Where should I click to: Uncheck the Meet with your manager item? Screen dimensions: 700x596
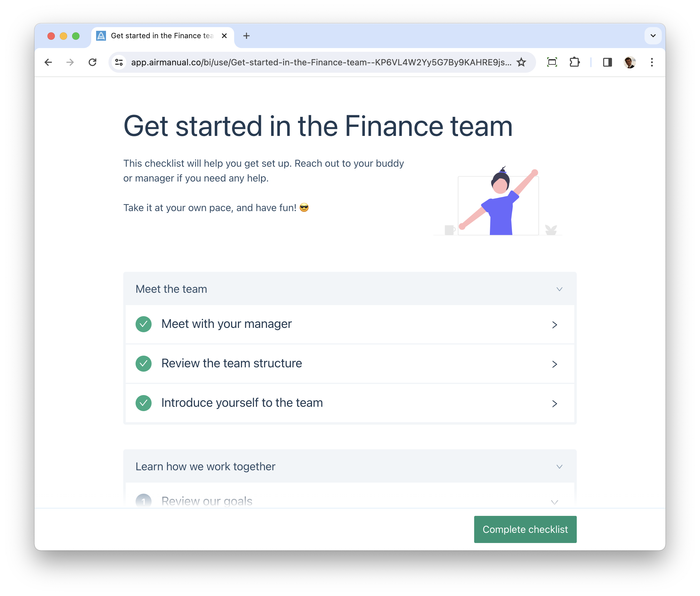tap(144, 324)
